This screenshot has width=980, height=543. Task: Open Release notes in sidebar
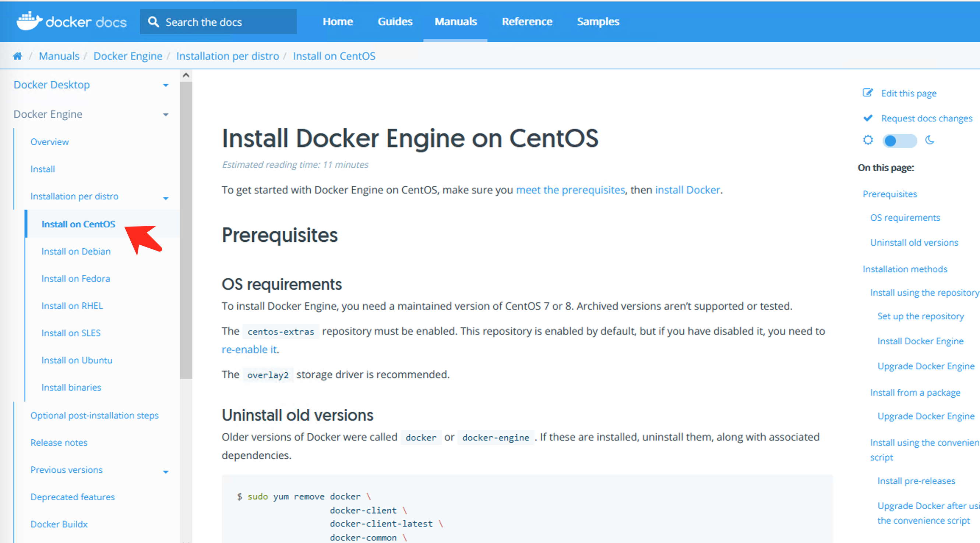click(x=59, y=443)
